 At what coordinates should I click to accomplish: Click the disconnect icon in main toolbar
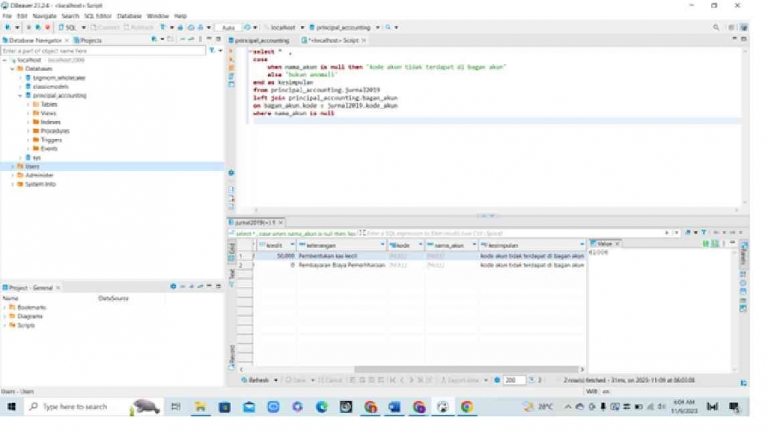pos(48,27)
